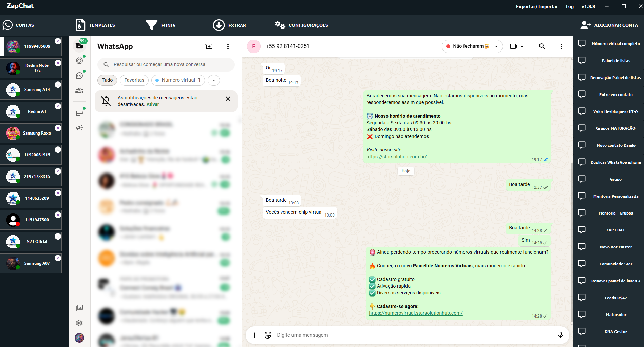The height and width of the screenshot is (347, 644).
Task: Click the voice message microphone
Action: pyautogui.click(x=561, y=335)
